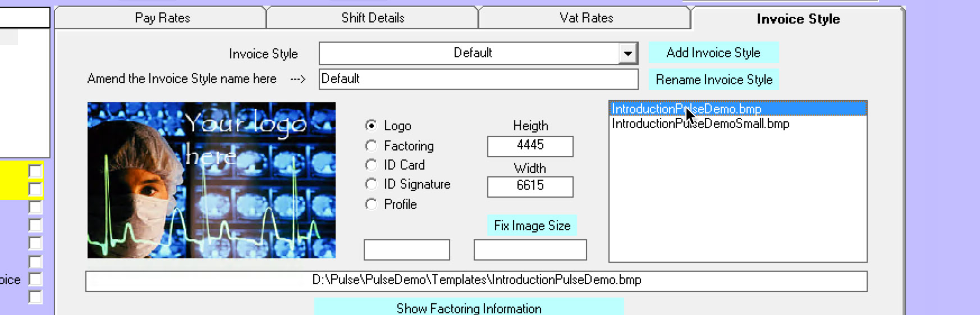The image size is (980, 315).
Task: Select the Profile radio button
Action: point(371,204)
